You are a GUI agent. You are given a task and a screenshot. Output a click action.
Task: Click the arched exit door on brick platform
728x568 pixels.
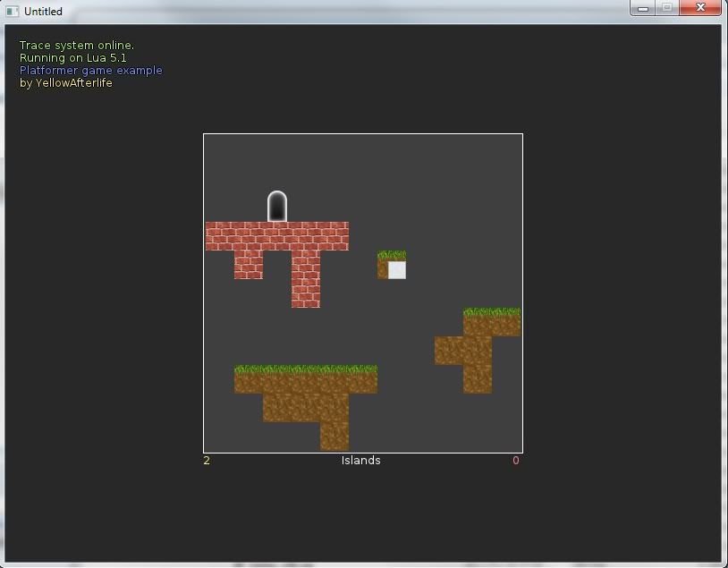(x=277, y=207)
